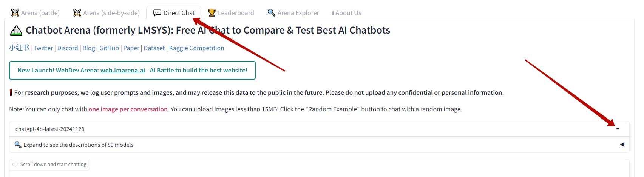Screen dimensions: 644x177
Task: Go to the Arena Explorer tab
Action: tap(293, 13)
